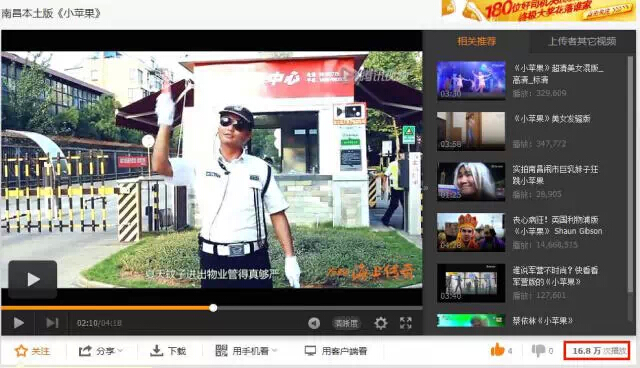Click the orange star 关注 follow button

33,351
